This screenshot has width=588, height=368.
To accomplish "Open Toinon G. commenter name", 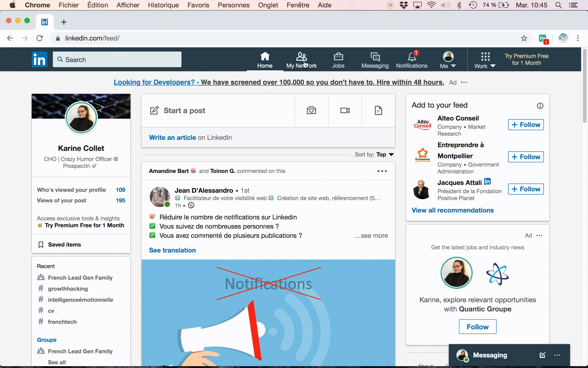I will pyautogui.click(x=222, y=171).
